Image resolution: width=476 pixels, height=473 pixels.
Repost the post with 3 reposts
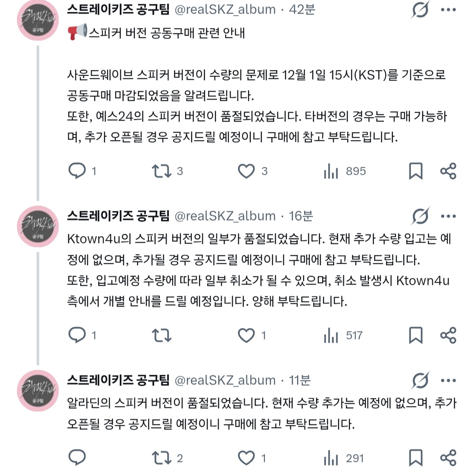[162, 171]
